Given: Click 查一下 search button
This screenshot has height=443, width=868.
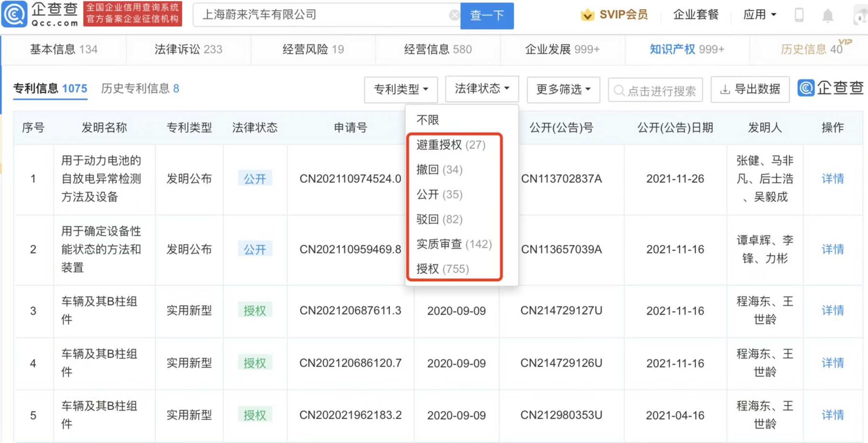Looking at the screenshot, I should [x=487, y=16].
